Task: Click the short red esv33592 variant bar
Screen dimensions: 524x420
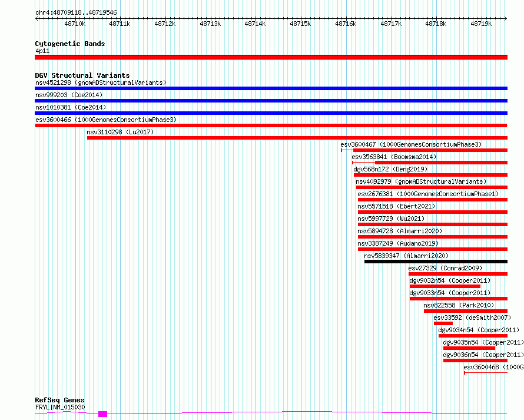Action: click(x=443, y=323)
